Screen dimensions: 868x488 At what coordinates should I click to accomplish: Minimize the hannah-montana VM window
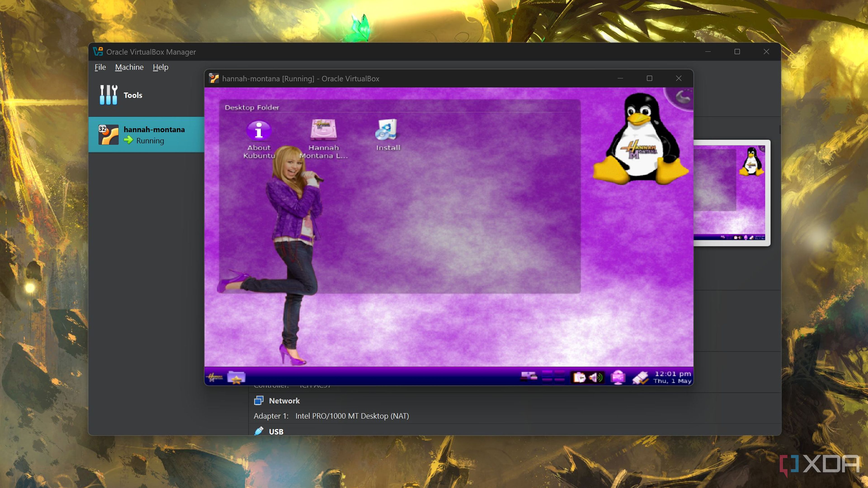point(620,78)
